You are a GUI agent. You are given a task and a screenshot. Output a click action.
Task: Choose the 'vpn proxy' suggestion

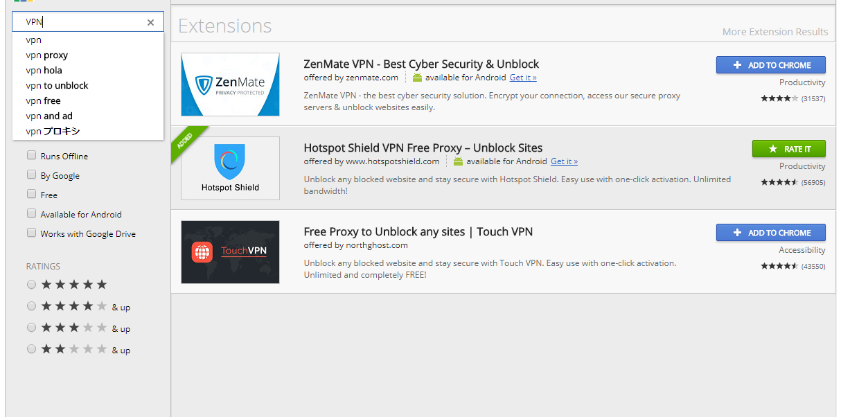pyautogui.click(x=88, y=55)
